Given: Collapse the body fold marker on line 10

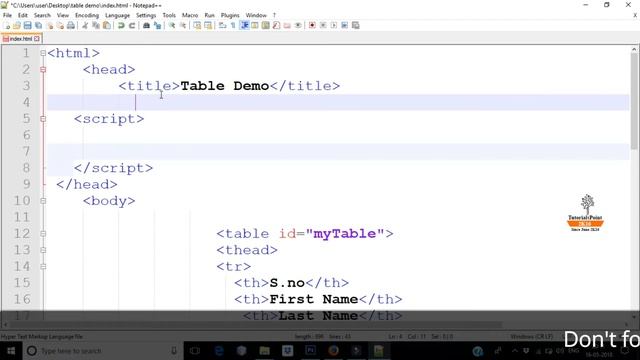Looking at the screenshot, I should (43, 201).
